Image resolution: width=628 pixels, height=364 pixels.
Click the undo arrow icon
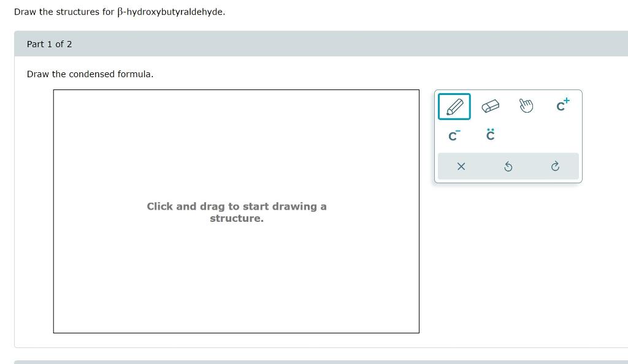click(508, 166)
